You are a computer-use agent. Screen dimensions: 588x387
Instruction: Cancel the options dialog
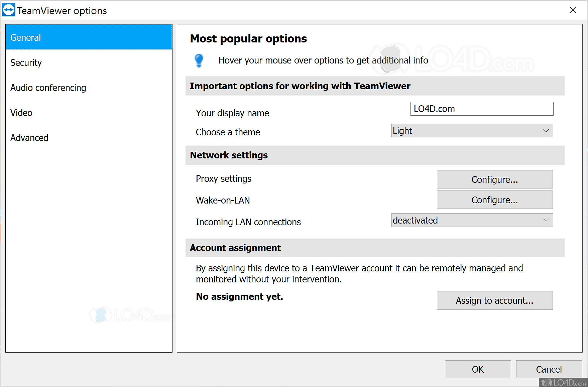tap(549, 369)
